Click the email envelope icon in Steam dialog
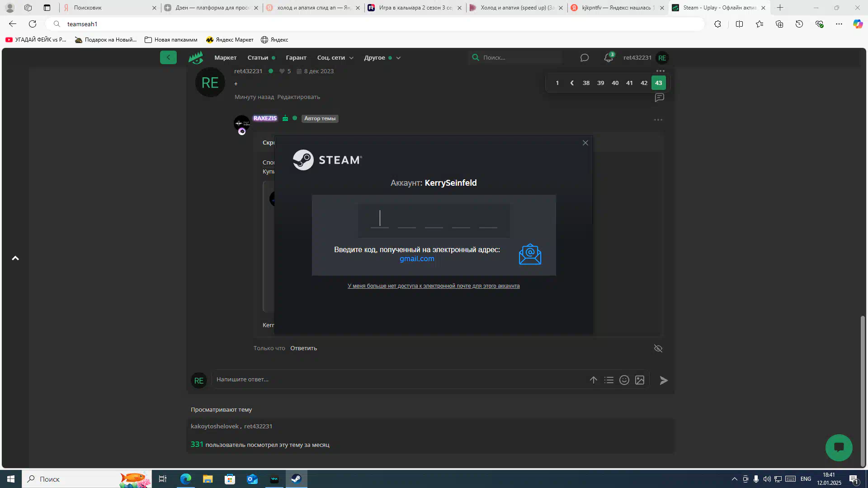This screenshot has width=868, height=488. pyautogui.click(x=530, y=254)
